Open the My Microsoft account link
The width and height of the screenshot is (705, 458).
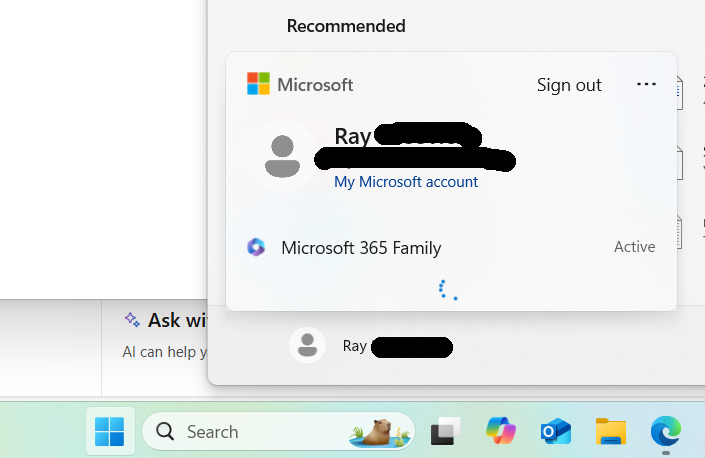tap(406, 182)
